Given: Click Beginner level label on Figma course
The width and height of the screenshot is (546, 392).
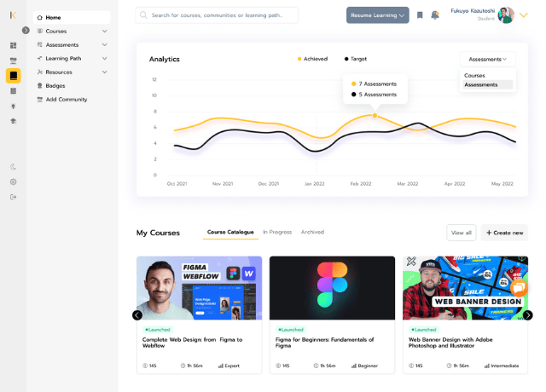Looking at the screenshot, I should coord(364,366).
